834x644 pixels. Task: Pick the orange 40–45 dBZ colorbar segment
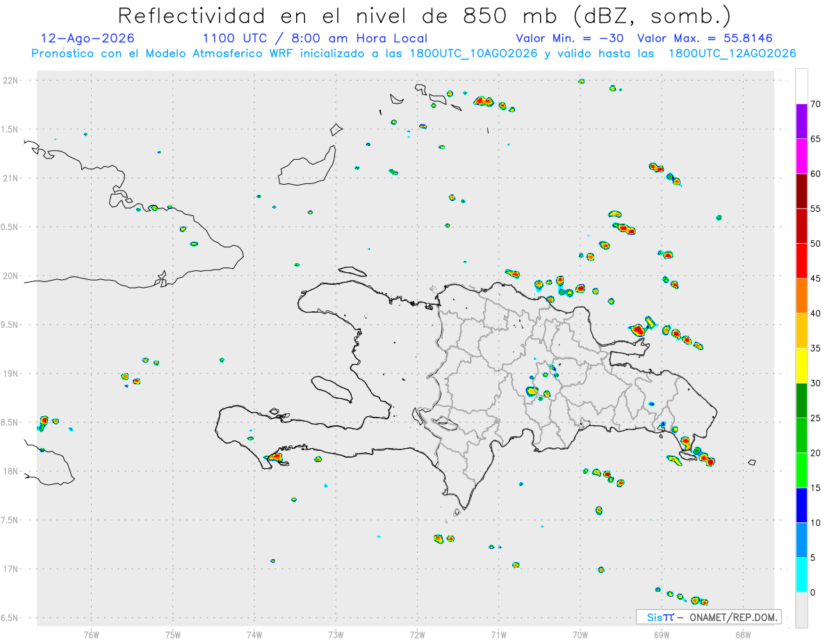801,296
